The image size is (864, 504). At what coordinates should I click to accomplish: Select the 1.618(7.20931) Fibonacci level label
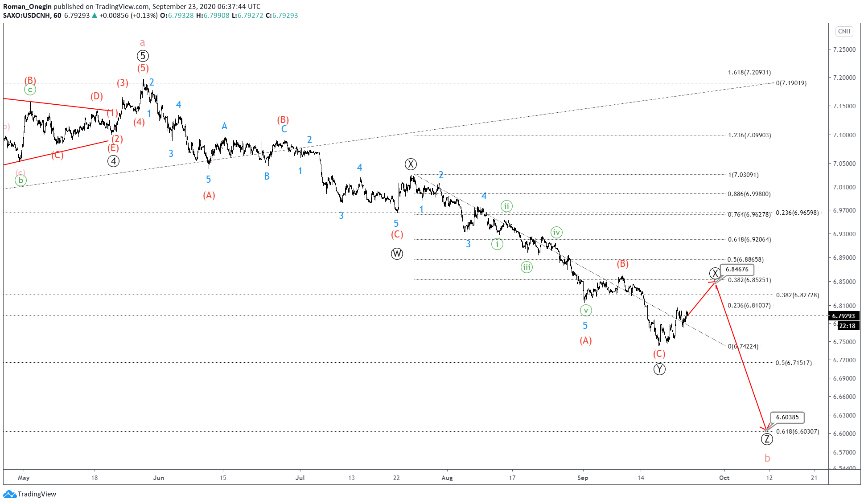pyautogui.click(x=749, y=72)
